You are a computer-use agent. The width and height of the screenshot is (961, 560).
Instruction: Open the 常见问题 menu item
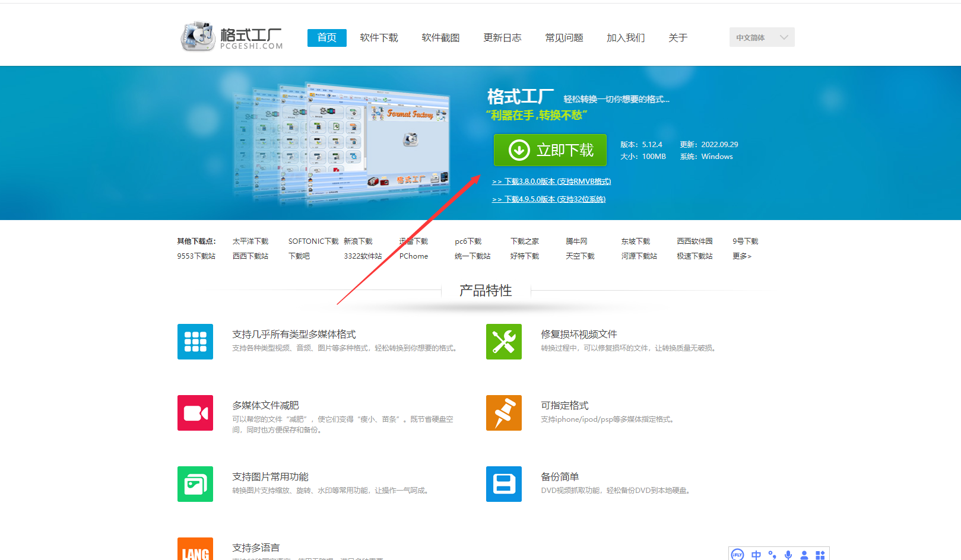click(x=563, y=37)
